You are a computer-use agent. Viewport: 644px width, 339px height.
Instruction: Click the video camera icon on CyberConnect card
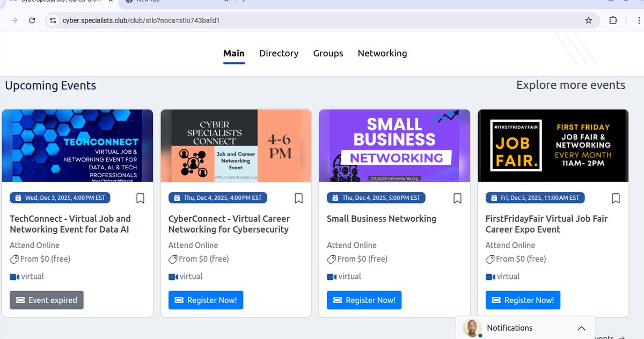(173, 277)
